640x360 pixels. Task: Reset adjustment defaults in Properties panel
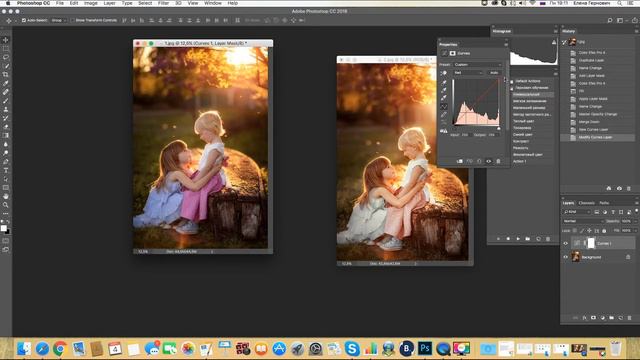[x=479, y=161]
